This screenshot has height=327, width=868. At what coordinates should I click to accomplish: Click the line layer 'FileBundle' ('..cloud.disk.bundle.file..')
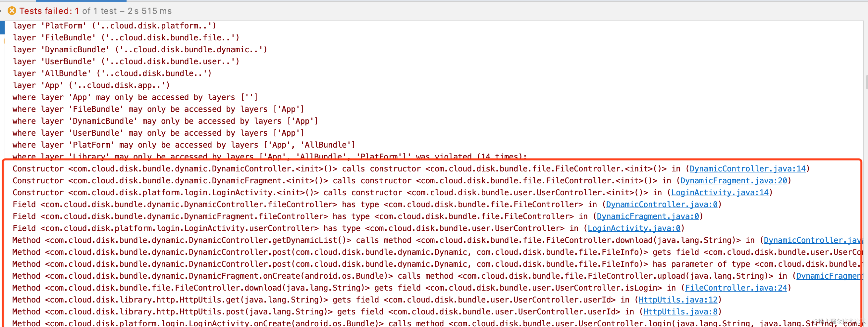[126, 38]
